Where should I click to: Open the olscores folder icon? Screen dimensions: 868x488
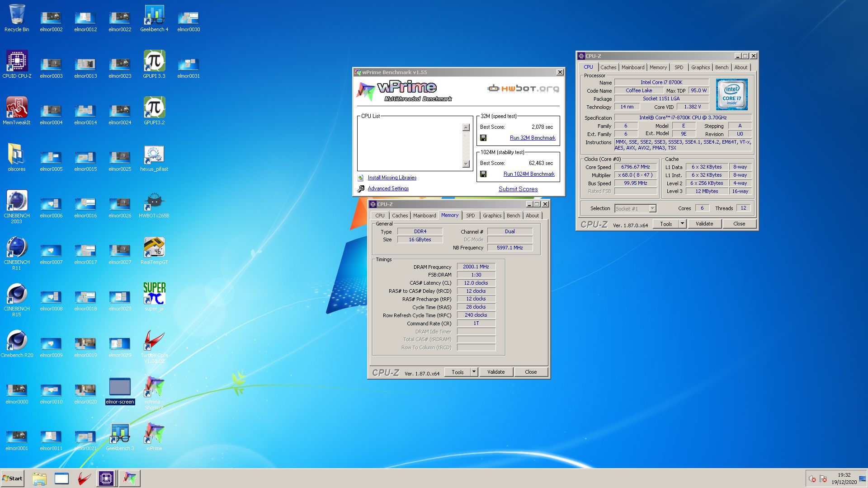(17, 157)
